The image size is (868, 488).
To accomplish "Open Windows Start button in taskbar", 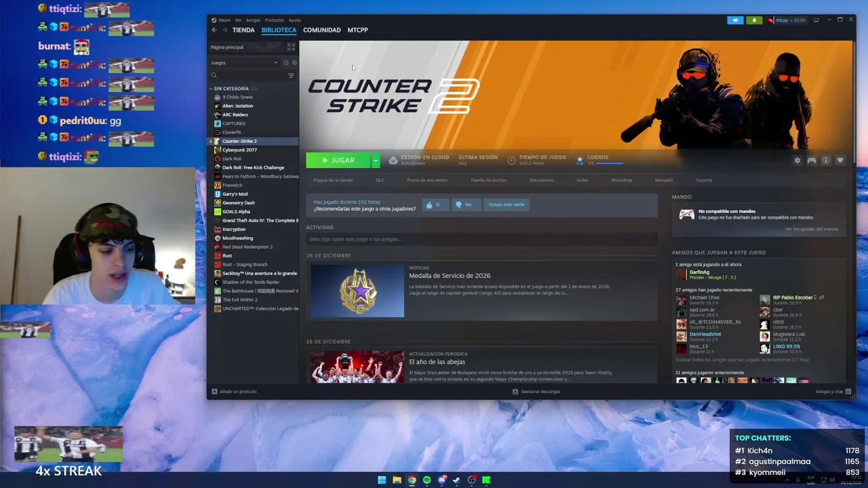I will 382,480.
